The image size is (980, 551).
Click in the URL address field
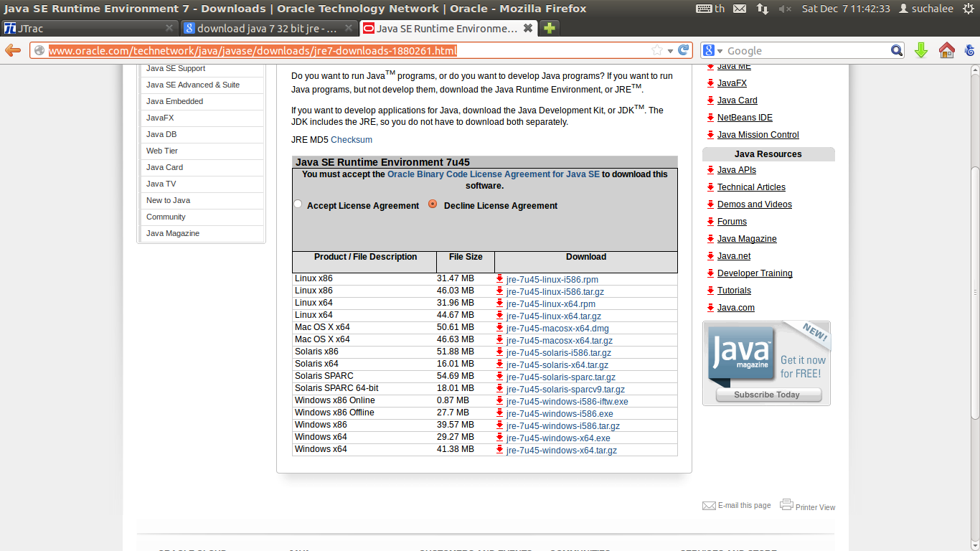(x=352, y=50)
